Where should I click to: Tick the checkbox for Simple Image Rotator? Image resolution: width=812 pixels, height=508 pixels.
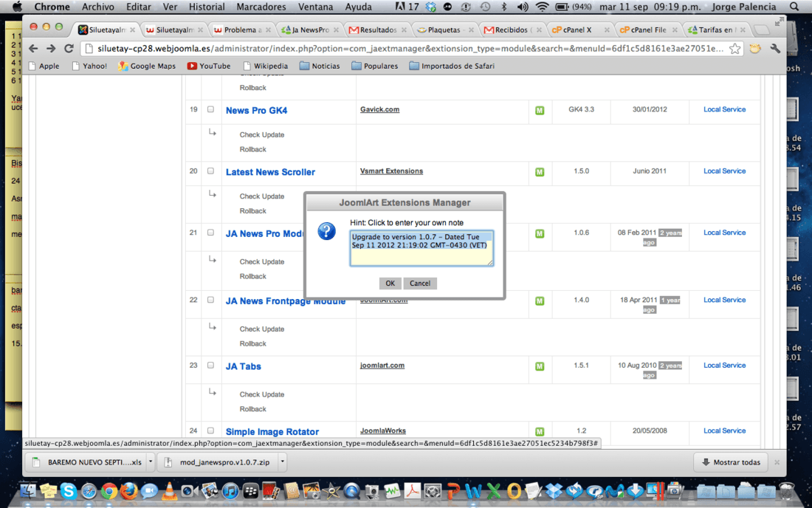(210, 430)
